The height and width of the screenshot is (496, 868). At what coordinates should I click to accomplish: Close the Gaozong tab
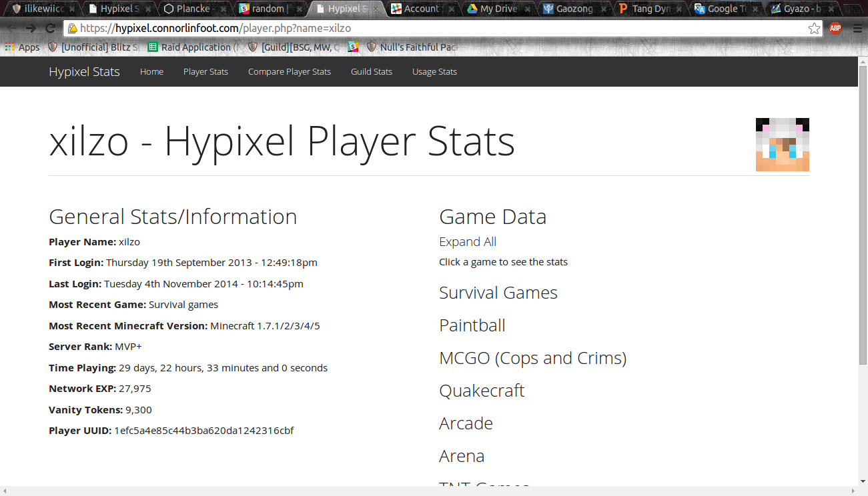pyautogui.click(x=602, y=9)
